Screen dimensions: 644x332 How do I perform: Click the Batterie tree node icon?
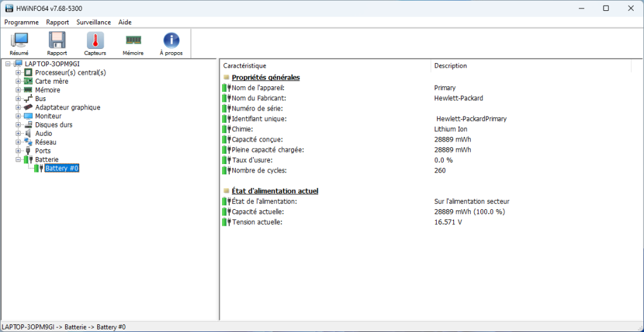[x=28, y=159]
